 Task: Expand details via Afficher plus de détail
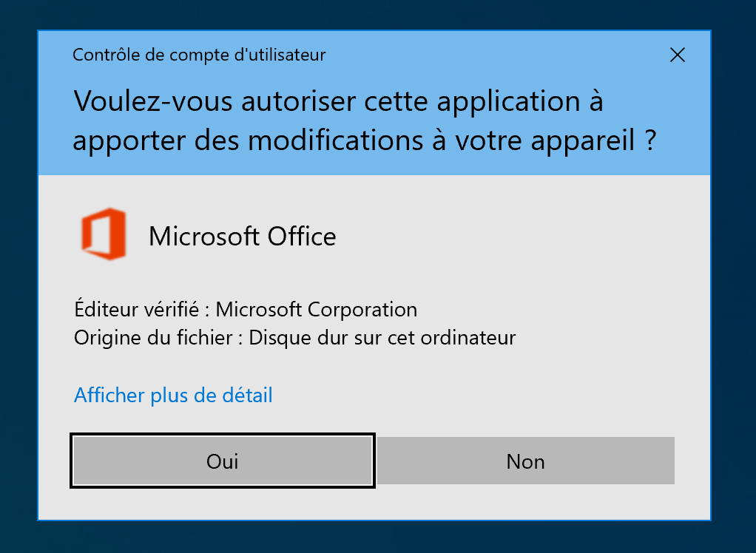coord(173,396)
